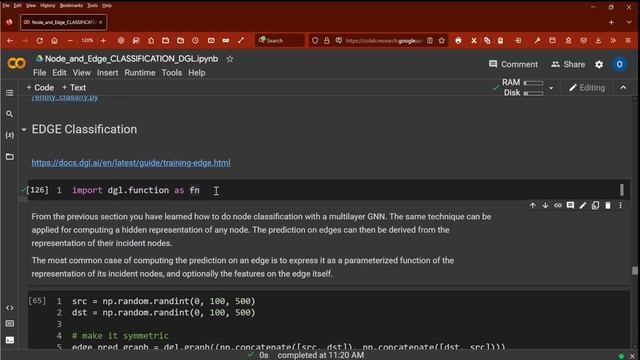Add a new Text cell
Image resolution: width=640 pixels, height=360 pixels.
tap(74, 87)
